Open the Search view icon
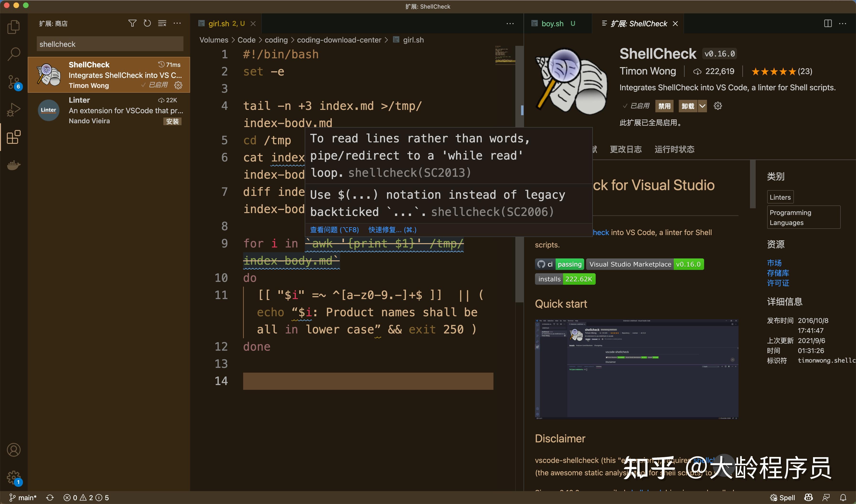The width and height of the screenshot is (856, 504). (14, 54)
